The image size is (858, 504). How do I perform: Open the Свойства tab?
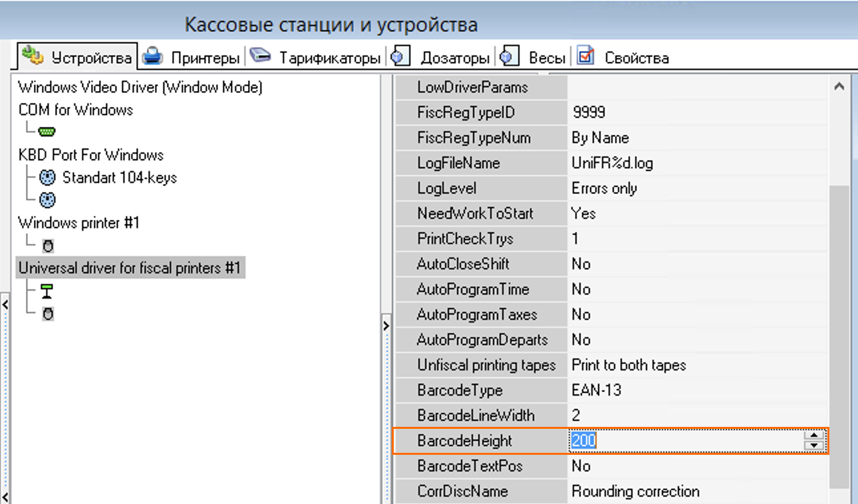click(x=624, y=58)
